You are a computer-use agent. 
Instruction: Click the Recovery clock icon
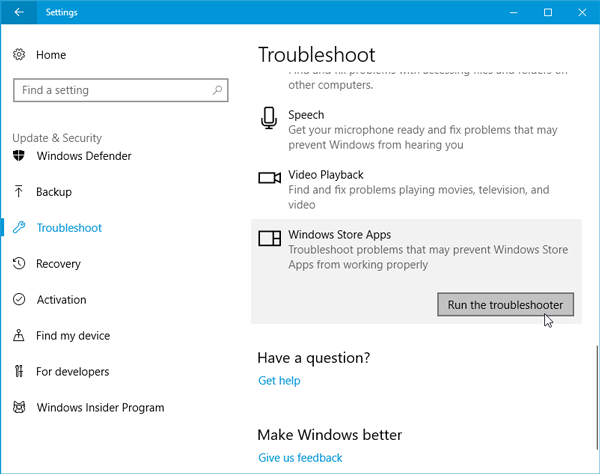point(19,264)
